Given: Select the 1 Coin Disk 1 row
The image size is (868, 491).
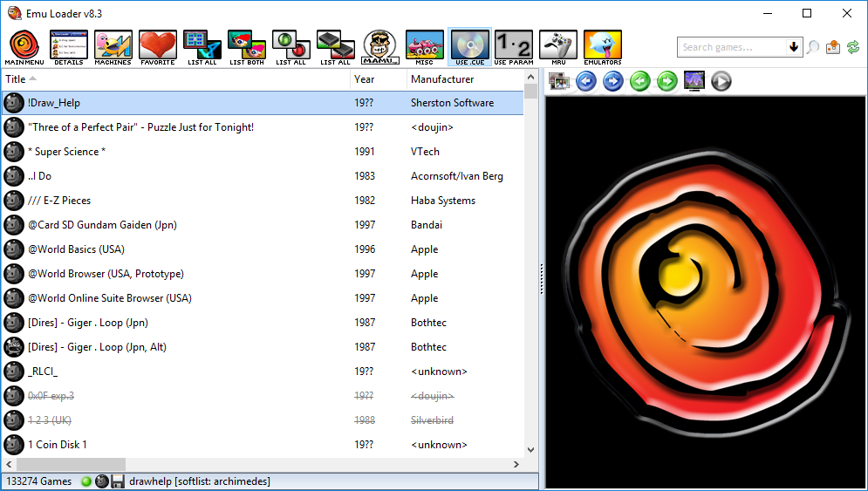Looking at the screenshot, I should (263, 445).
